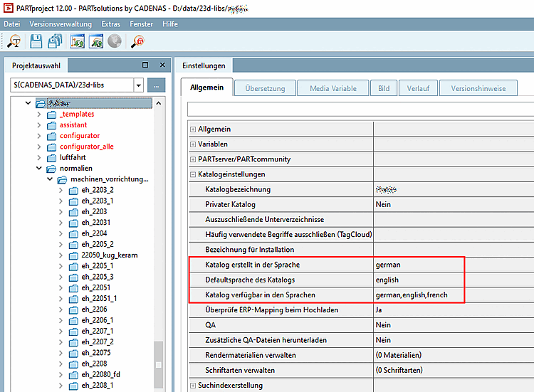Expand the Variablen settings section

click(x=193, y=144)
